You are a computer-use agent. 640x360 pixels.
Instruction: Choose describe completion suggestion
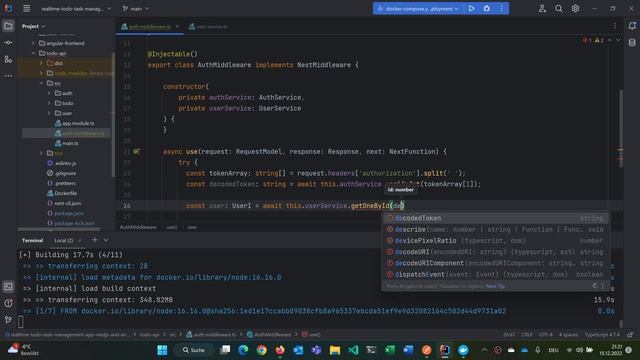pyautogui.click(x=495, y=229)
